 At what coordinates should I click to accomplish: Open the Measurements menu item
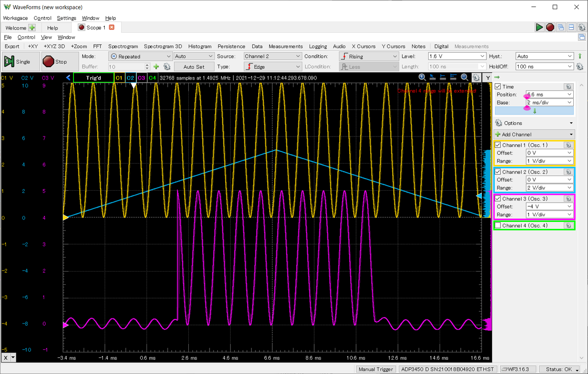coord(285,46)
